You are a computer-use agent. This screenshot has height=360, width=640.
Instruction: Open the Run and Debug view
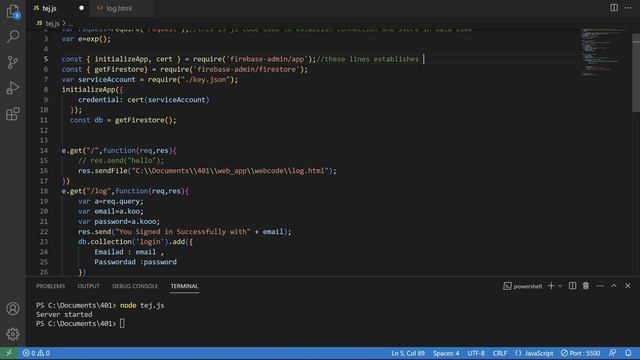[x=13, y=88]
